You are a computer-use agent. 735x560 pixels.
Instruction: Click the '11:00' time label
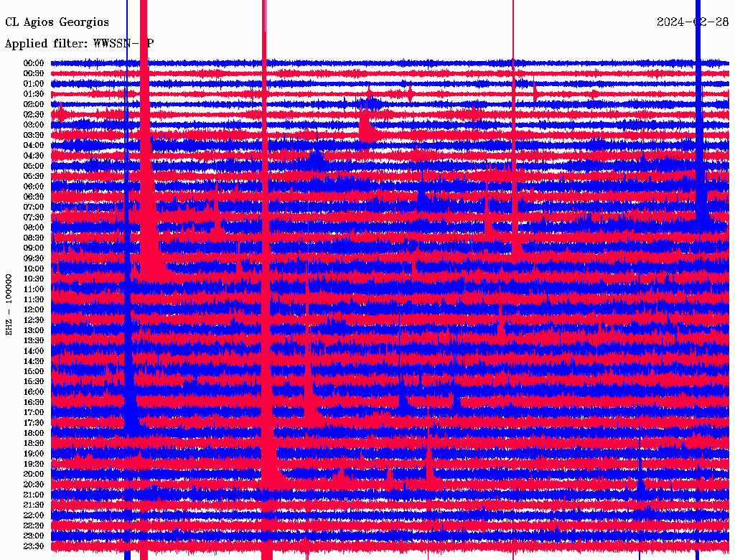point(34,289)
